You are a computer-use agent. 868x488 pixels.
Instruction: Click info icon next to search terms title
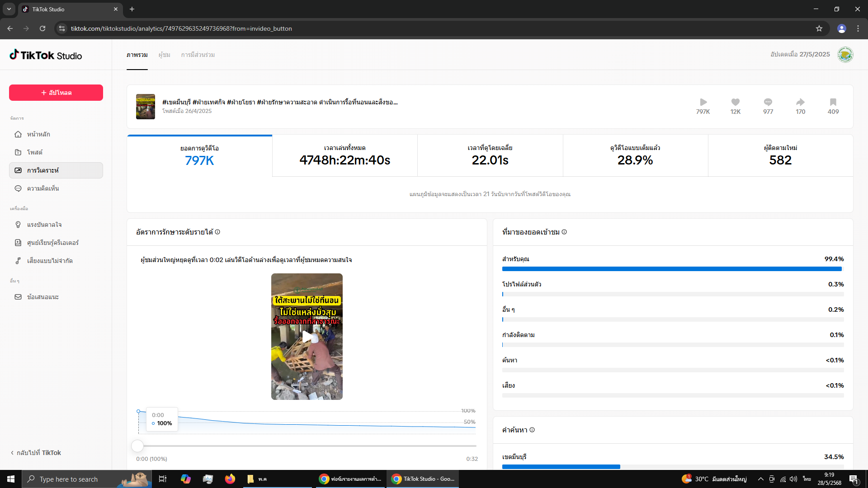pos(532,430)
